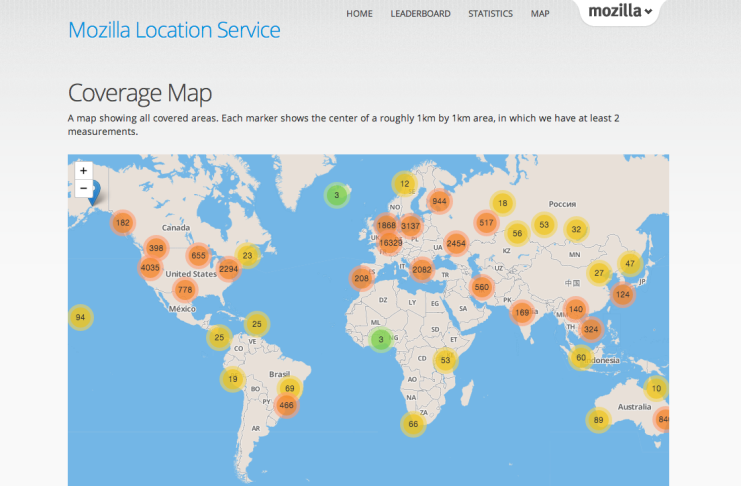Expand the 2294 cluster on US east coast
Image resolution: width=741 pixels, height=486 pixels.
229,268
